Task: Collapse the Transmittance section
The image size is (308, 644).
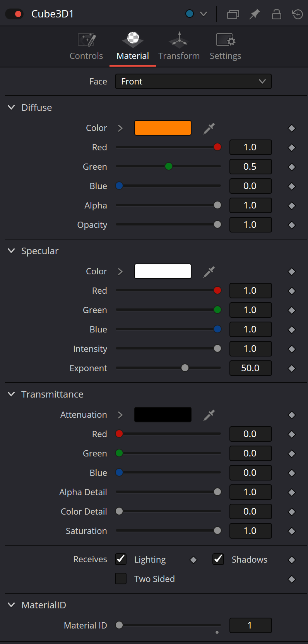Action: click(11, 394)
